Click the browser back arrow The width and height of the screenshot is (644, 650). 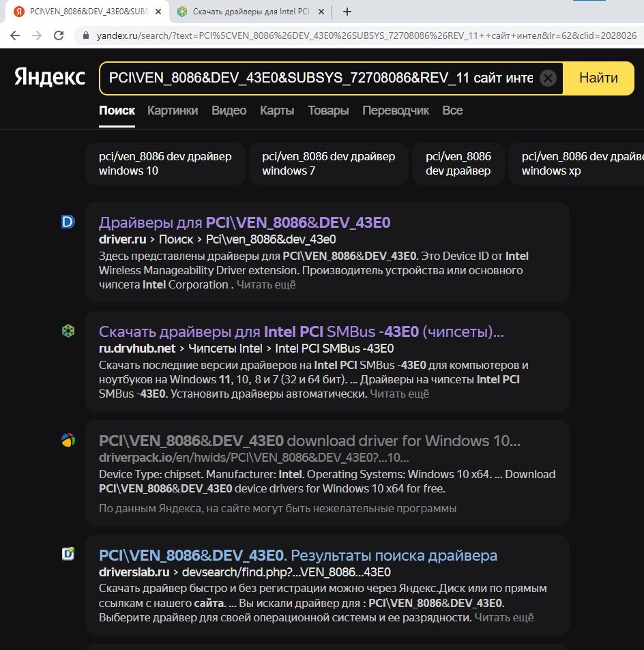(x=15, y=35)
